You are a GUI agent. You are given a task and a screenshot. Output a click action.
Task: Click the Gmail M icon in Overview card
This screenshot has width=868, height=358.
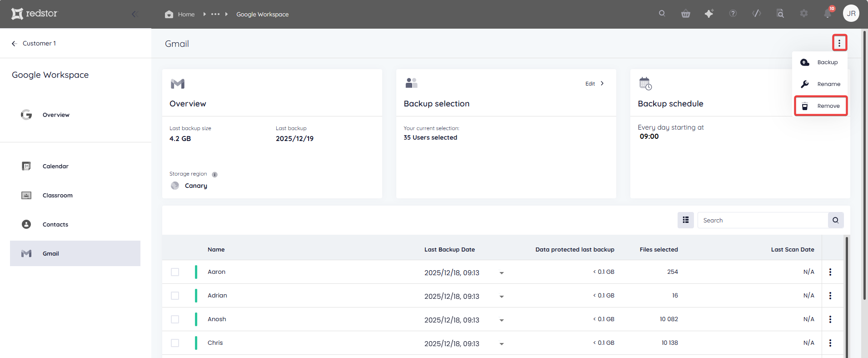pyautogui.click(x=177, y=84)
